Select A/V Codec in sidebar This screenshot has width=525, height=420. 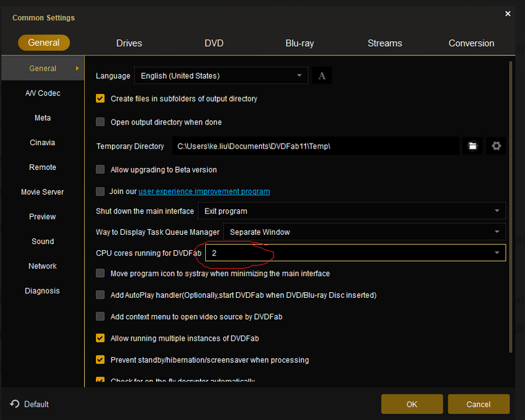(43, 93)
